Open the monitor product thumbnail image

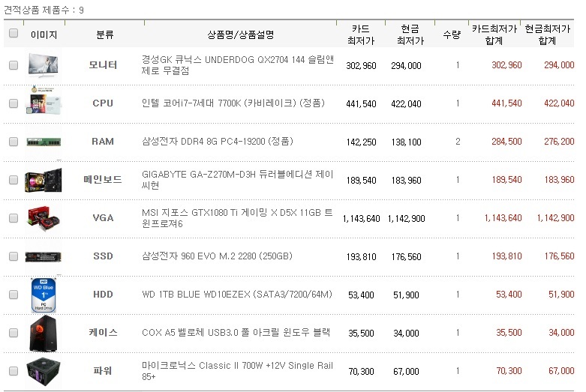click(44, 65)
